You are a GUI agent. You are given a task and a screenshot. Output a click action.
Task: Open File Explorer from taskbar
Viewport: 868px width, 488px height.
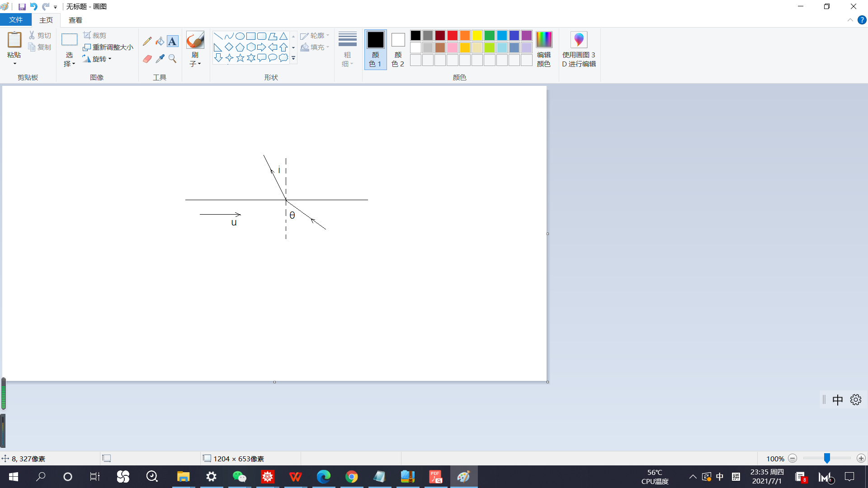pos(183,477)
